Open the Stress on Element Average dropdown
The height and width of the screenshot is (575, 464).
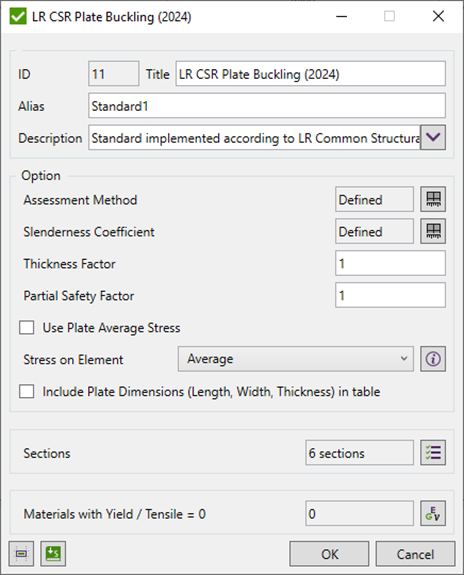click(x=296, y=359)
